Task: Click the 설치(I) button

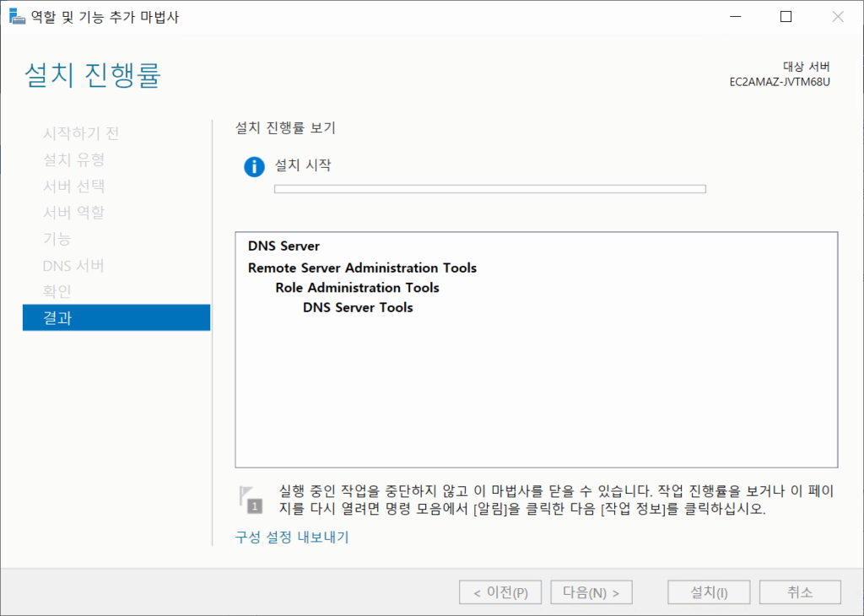Action: pyautogui.click(x=709, y=592)
